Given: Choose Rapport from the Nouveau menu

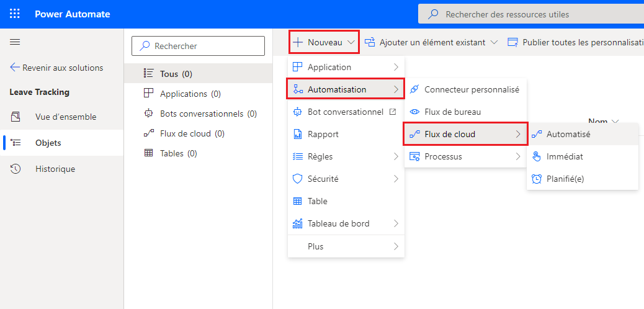Looking at the screenshot, I should 346,135.
